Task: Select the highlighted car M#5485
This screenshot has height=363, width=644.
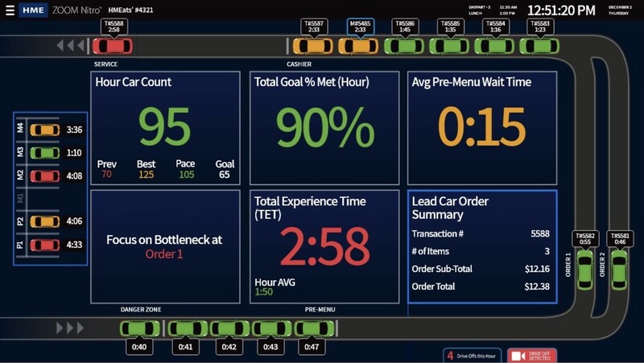Action: (x=359, y=46)
